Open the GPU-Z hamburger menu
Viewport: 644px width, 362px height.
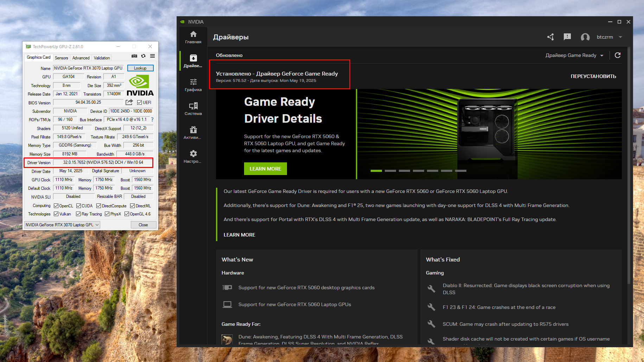pyautogui.click(x=152, y=56)
